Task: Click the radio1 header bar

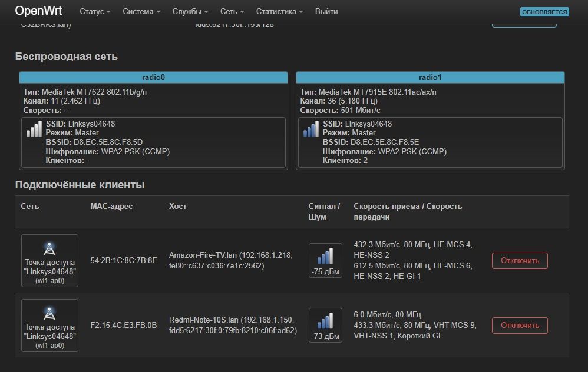Action: coord(430,77)
